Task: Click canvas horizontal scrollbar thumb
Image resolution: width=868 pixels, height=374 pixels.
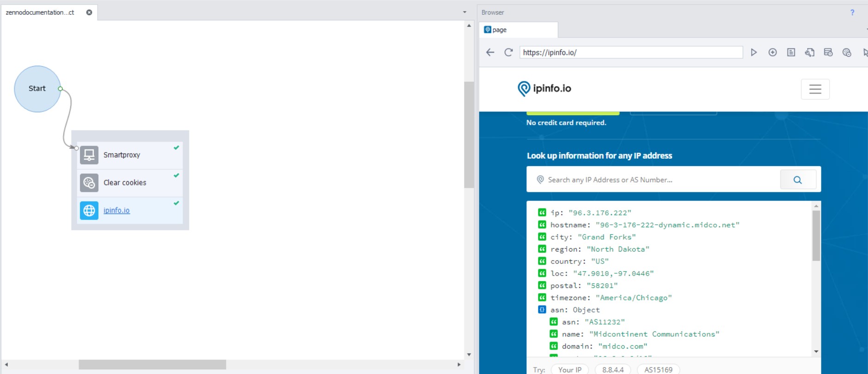Action: tap(152, 365)
